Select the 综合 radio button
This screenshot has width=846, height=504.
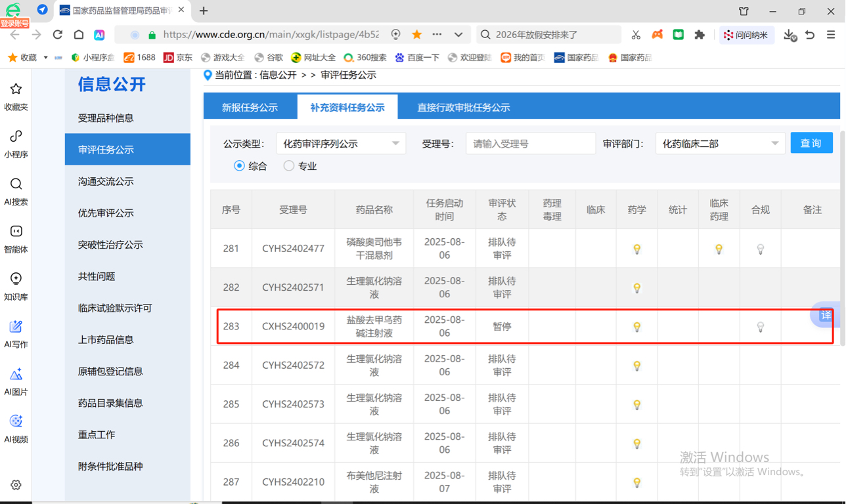click(239, 166)
